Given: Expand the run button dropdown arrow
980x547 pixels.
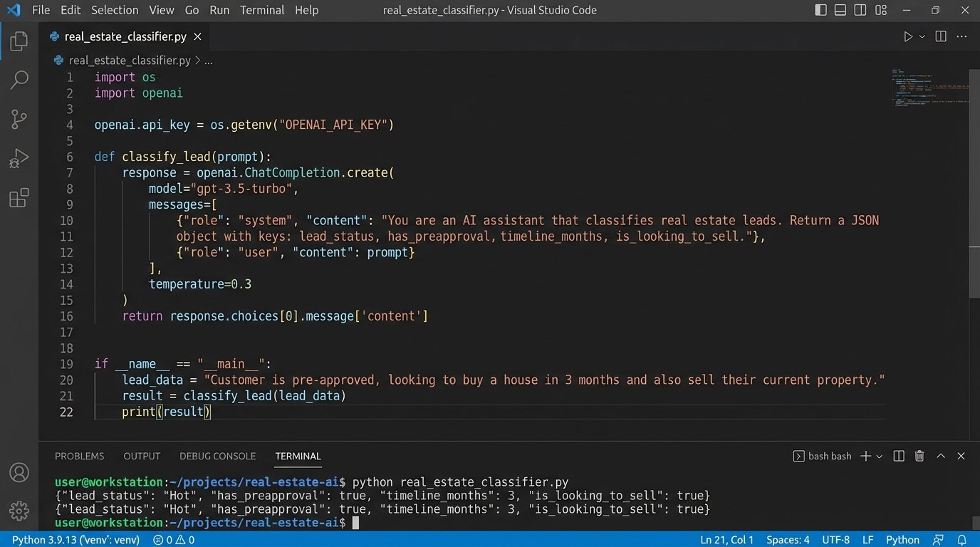Looking at the screenshot, I should coord(922,36).
